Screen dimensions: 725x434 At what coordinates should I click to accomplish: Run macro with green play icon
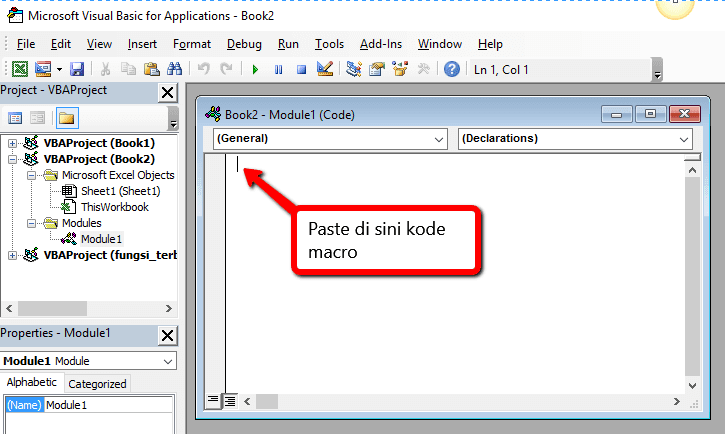(255, 70)
